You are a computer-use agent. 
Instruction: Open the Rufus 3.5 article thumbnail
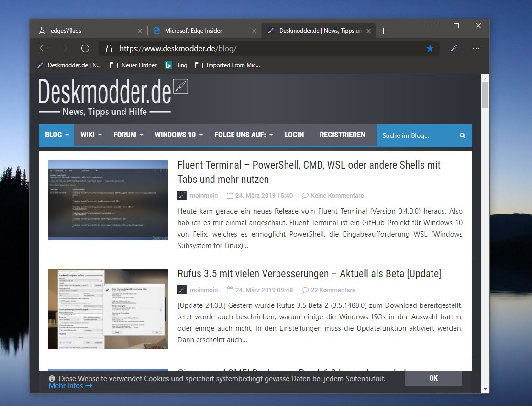click(x=108, y=309)
